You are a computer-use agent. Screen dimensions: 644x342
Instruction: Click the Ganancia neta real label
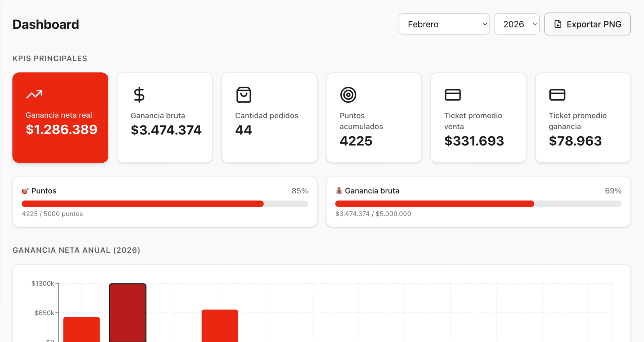coord(59,115)
